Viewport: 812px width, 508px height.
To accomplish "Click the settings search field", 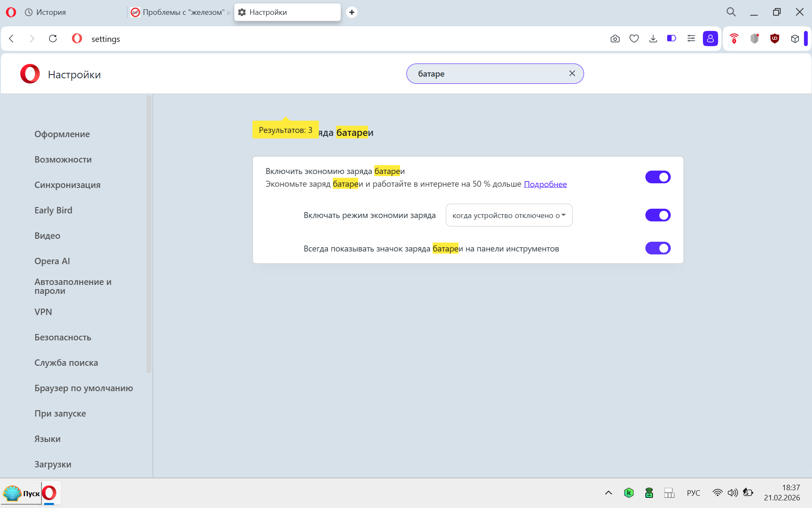I will point(486,74).
